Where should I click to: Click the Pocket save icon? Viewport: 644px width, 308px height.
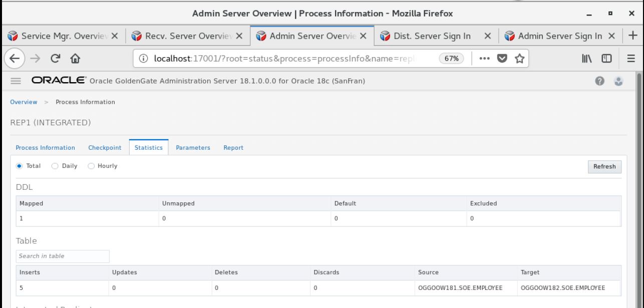501,58
